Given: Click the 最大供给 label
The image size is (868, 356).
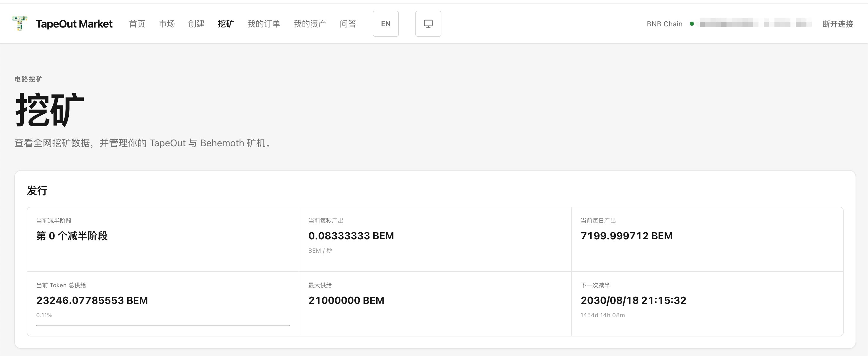Looking at the screenshot, I should click(320, 285).
